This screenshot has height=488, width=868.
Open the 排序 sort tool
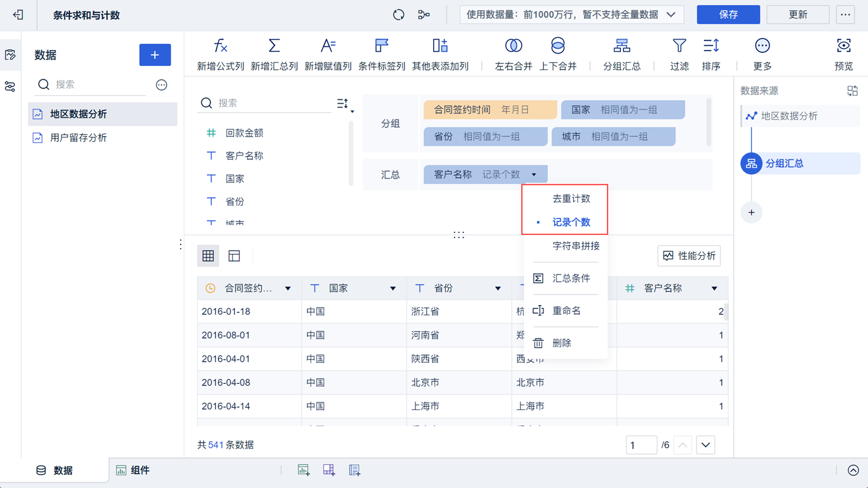711,54
